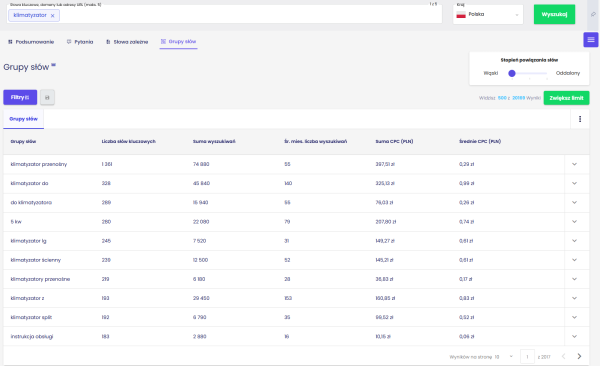600x366 pixels.
Task: Click the info icon beside Grupy słów heading
Action: click(54, 65)
